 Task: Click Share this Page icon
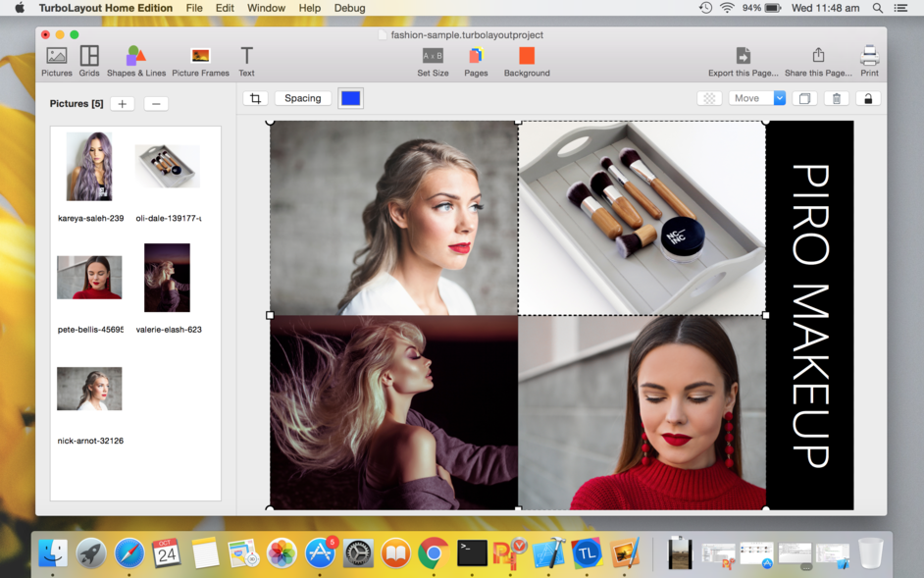818,56
